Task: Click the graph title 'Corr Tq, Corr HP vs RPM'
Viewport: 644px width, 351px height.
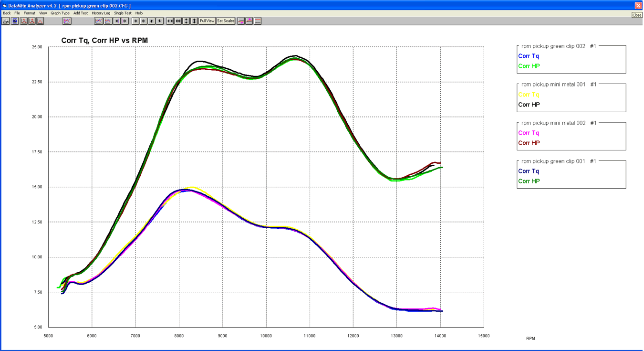Action: click(104, 41)
